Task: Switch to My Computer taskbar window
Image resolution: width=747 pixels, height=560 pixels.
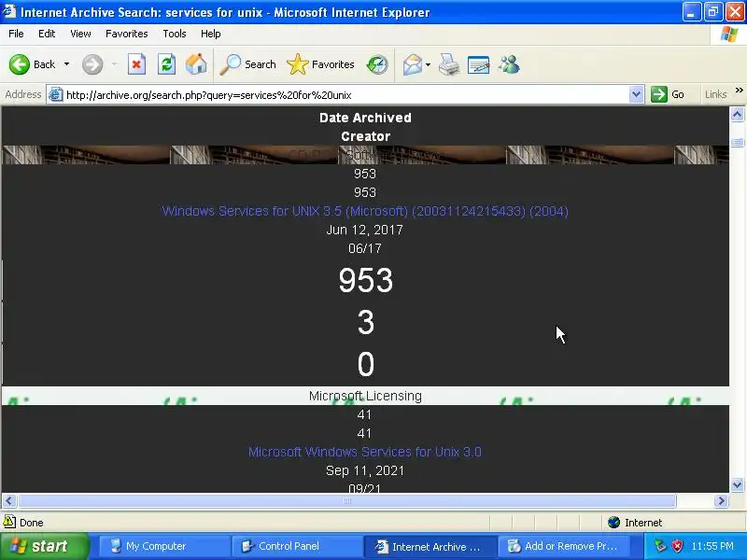Action: tap(163, 546)
